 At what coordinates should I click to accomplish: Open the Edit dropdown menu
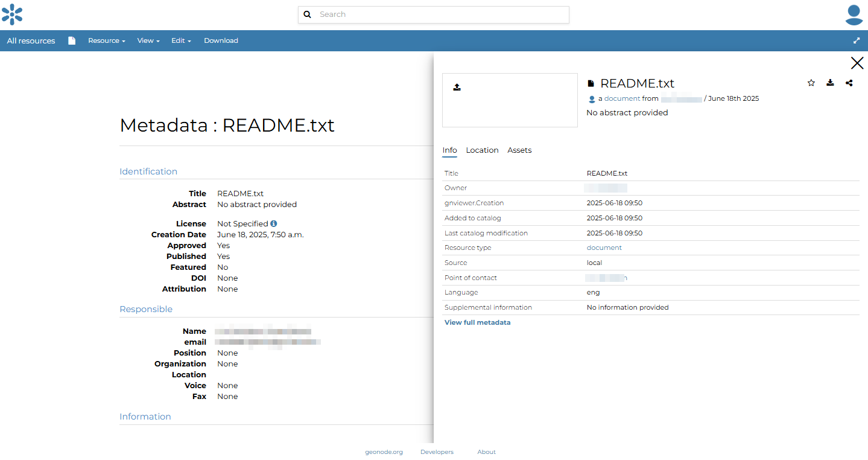[x=181, y=41]
